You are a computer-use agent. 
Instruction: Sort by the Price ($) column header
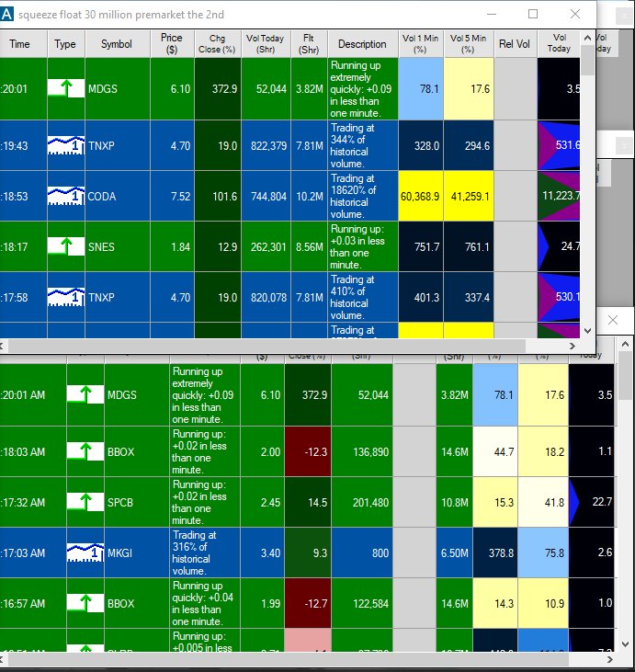point(172,44)
